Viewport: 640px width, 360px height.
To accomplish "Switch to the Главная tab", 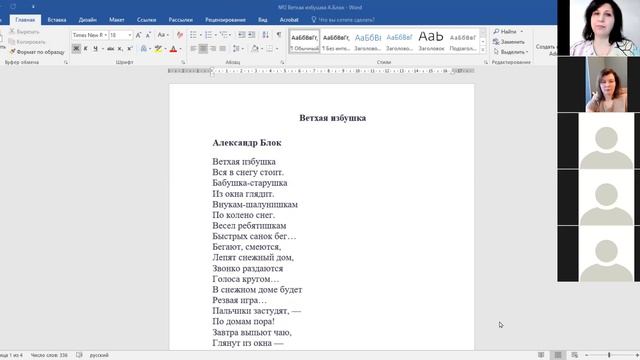I will (x=25, y=20).
